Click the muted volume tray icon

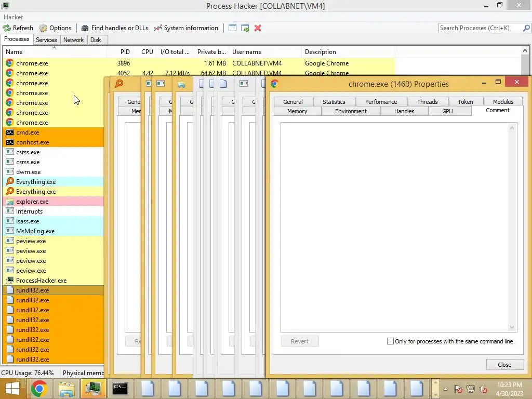[x=483, y=389]
